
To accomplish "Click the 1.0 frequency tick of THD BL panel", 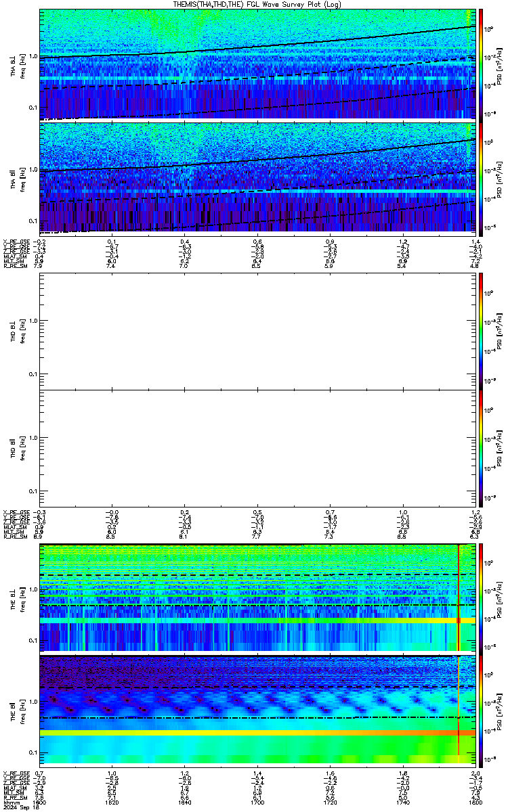I will coord(33,321).
